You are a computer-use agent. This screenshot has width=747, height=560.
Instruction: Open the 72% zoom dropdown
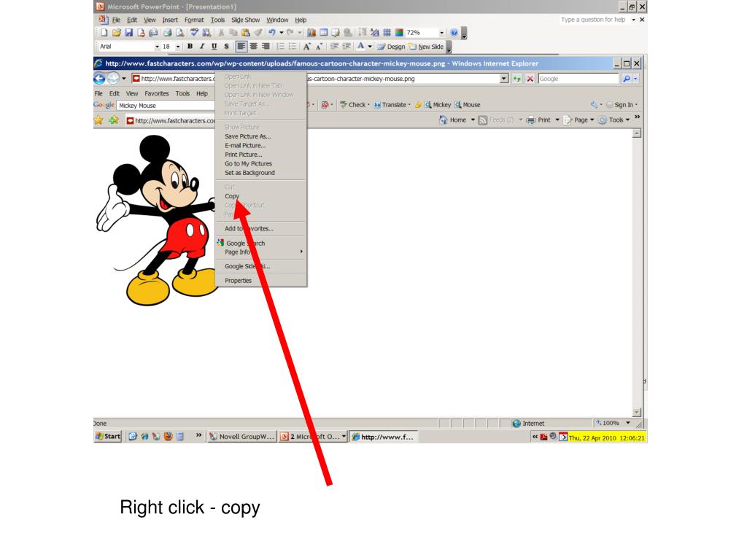pyautogui.click(x=441, y=32)
